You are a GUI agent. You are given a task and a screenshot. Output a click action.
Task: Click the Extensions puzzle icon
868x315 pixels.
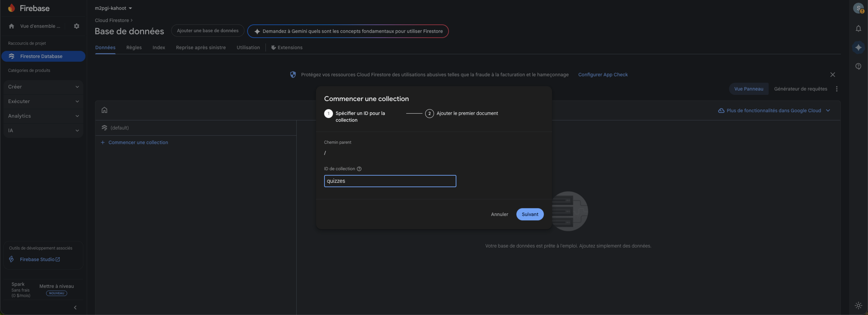(x=274, y=48)
